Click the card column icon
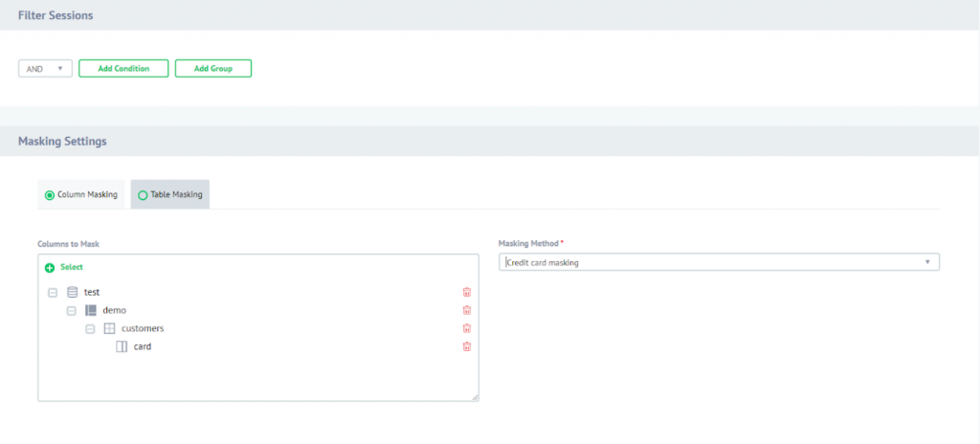Image resolution: width=980 pixels, height=444 pixels. [x=122, y=346]
